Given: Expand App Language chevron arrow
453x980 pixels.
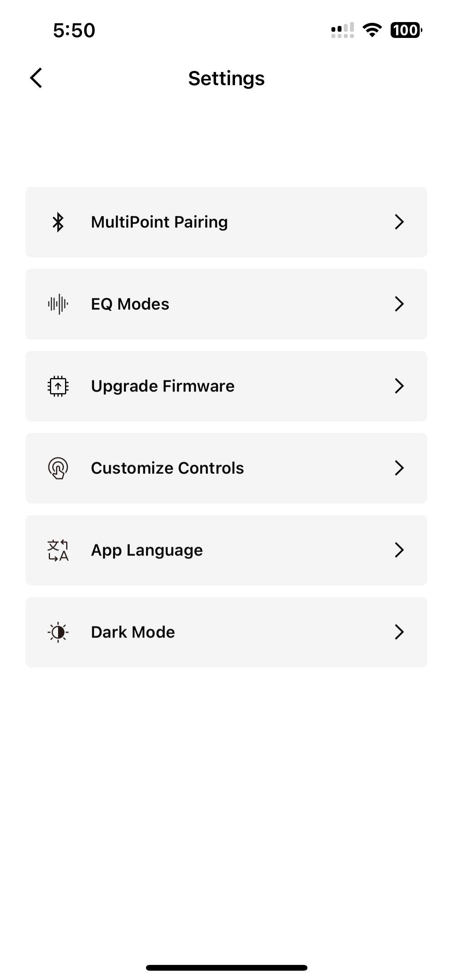Looking at the screenshot, I should point(399,550).
